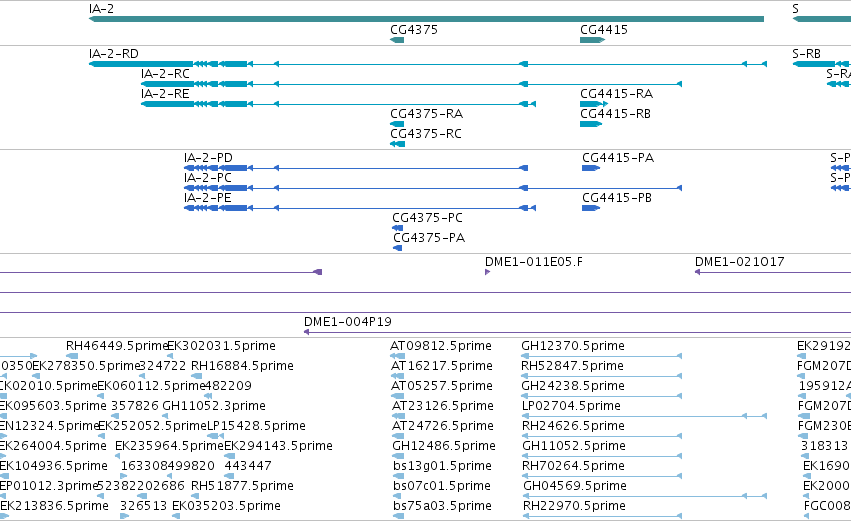Click EST LP02704.5prime

point(571,406)
